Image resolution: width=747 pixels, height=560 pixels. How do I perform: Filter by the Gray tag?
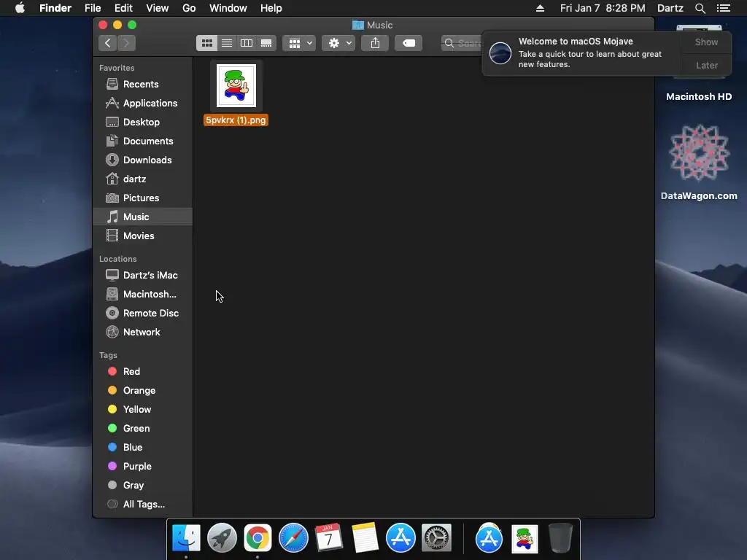142,485
